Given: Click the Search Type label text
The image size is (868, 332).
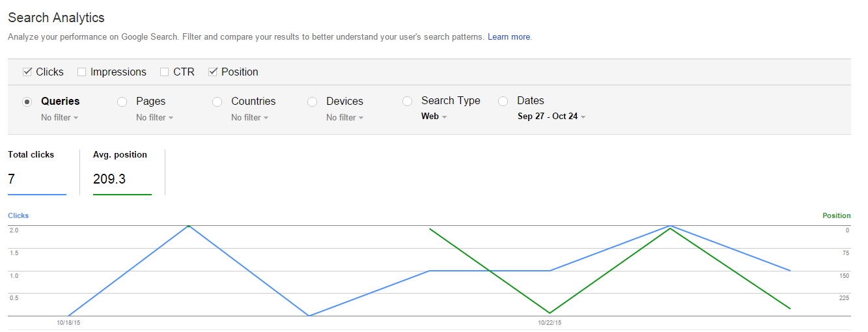Looking at the screenshot, I should pos(451,101).
